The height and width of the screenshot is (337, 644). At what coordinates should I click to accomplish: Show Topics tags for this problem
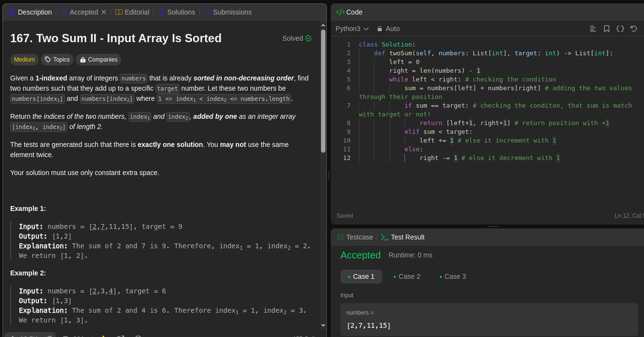pos(57,60)
